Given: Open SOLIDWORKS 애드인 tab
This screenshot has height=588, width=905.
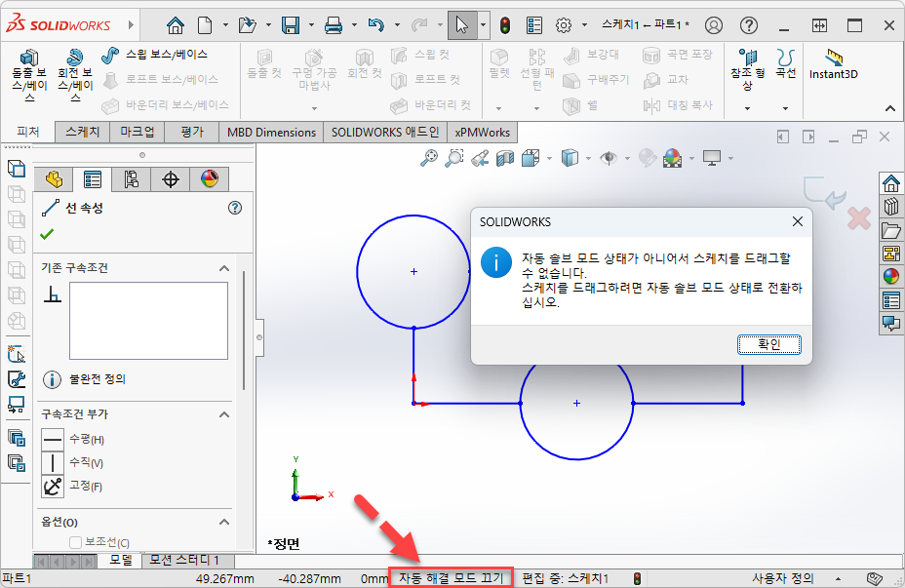Looking at the screenshot, I should (385, 133).
